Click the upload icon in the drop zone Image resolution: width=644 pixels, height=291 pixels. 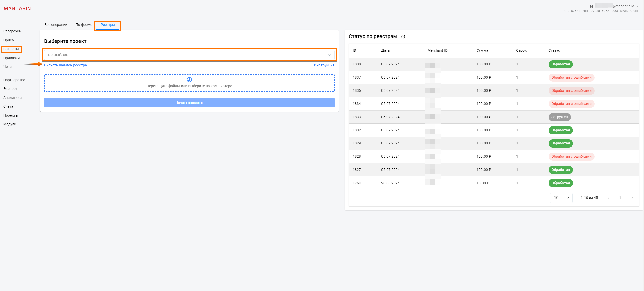point(189,80)
